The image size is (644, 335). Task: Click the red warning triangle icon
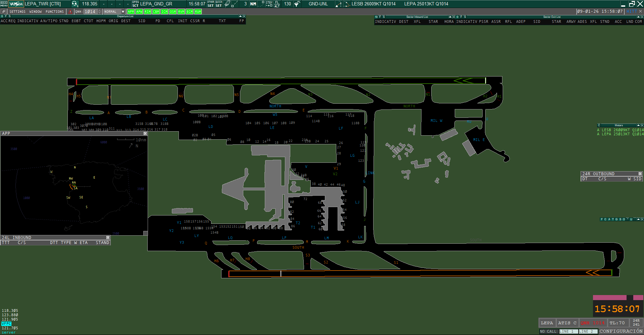click(x=70, y=11)
